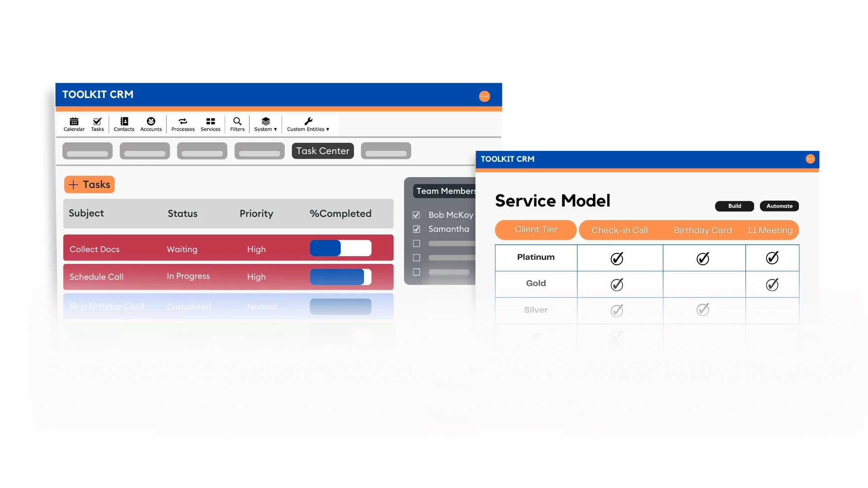
Task: Switch to Check-in Call tab
Action: [619, 230]
